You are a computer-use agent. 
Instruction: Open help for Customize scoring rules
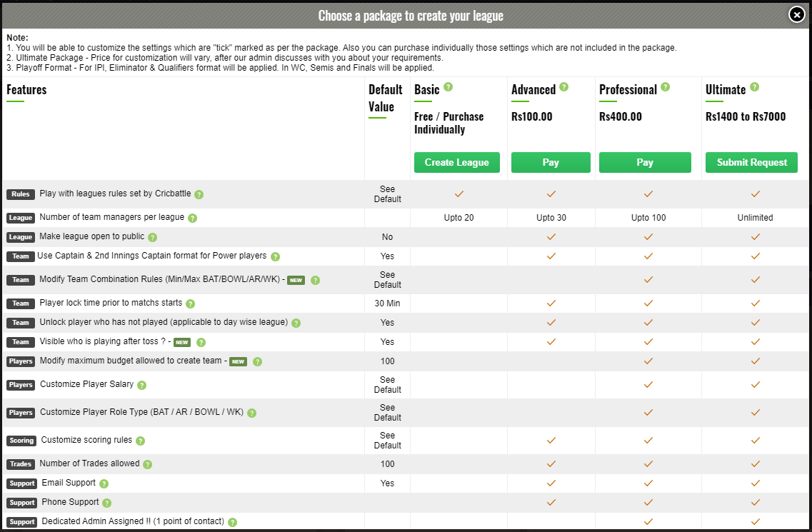141,441
